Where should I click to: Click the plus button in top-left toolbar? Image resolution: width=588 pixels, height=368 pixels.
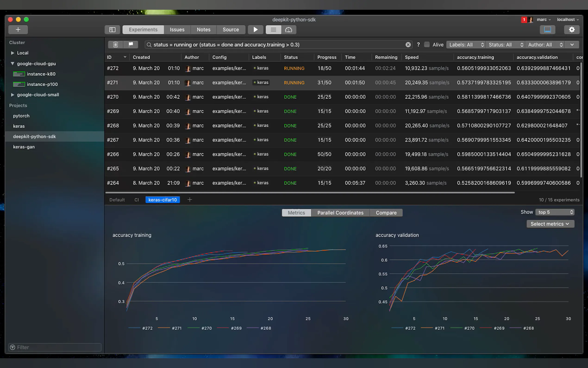click(x=18, y=30)
